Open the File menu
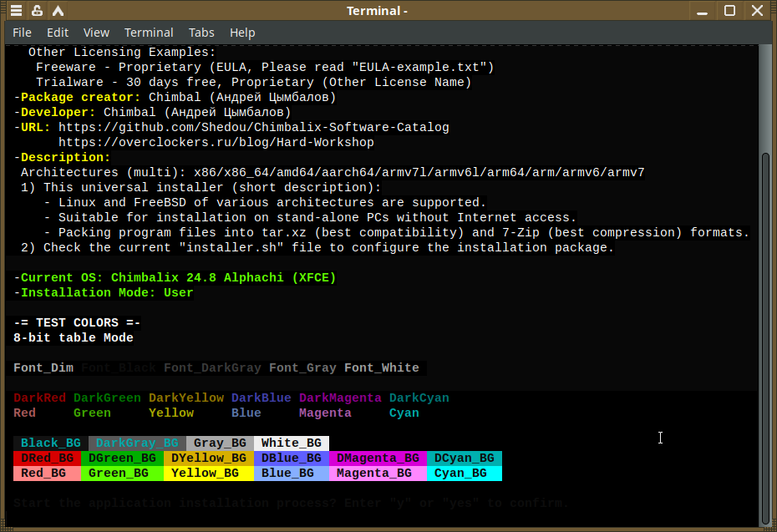777x532 pixels. tap(22, 33)
